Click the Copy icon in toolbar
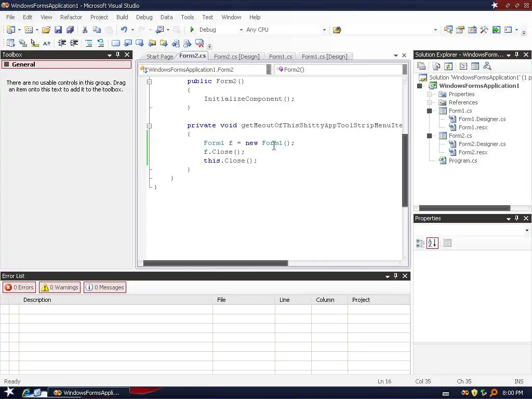 (97, 30)
